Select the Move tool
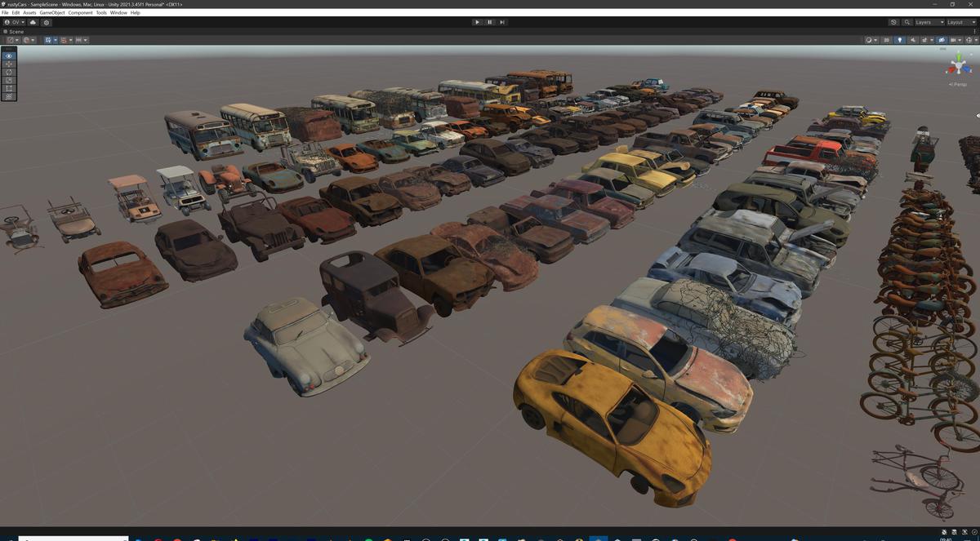The width and height of the screenshot is (980, 541). pyautogui.click(x=7, y=64)
